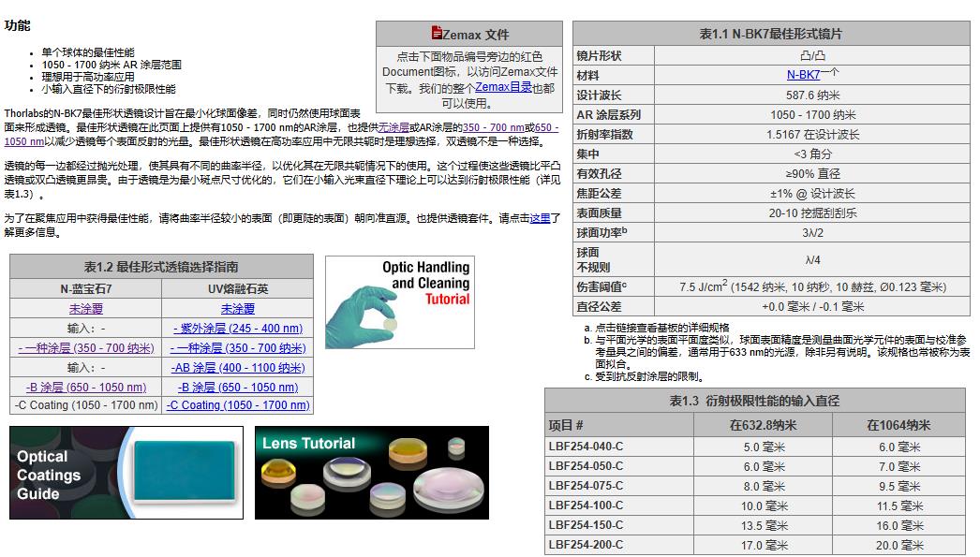Viewport: 980px width, 557px height.
Task: Click the 球面功率 label with footnote b
Action: [x=601, y=232]
